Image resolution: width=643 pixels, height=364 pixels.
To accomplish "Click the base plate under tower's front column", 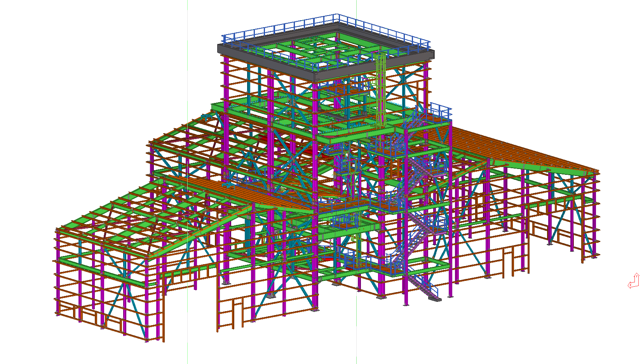I will (x=315, y=309).
